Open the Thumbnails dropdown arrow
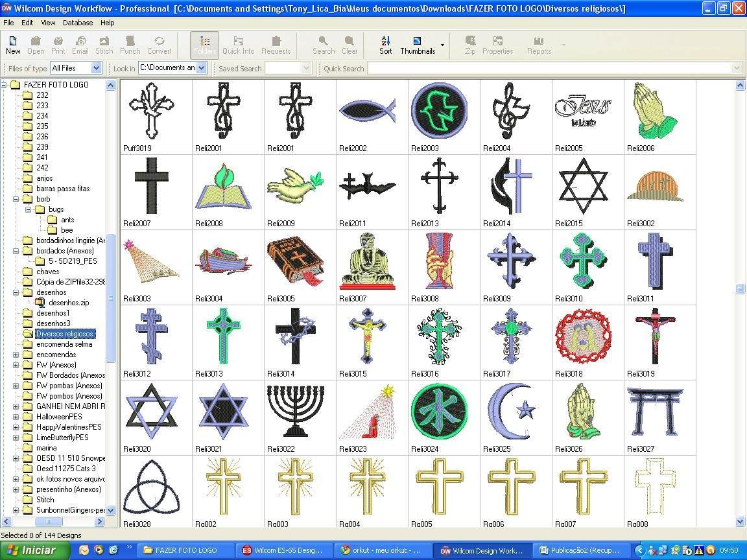The width and height of the screenshot is (747, 560). tap(443, 45)
